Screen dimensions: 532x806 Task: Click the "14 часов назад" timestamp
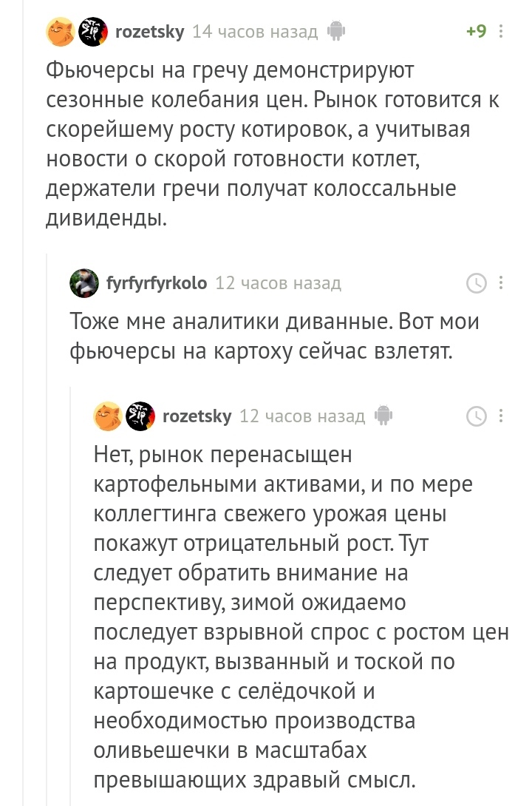pos(255,32)
